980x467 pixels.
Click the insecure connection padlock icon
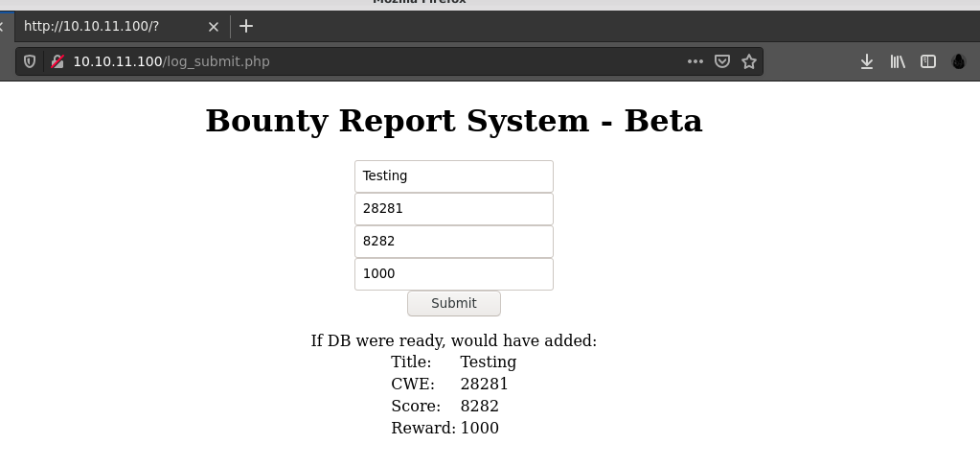click(57, 61)
